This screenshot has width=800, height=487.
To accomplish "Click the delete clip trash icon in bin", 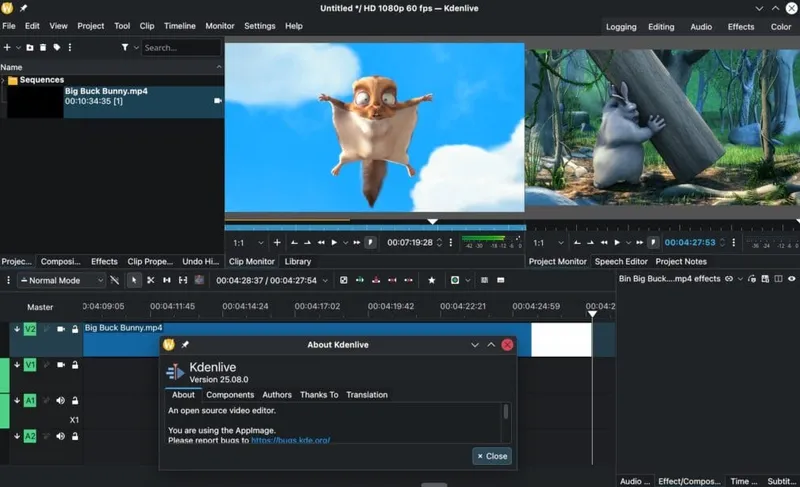I will pyautogui.click(x=43, y=47).
